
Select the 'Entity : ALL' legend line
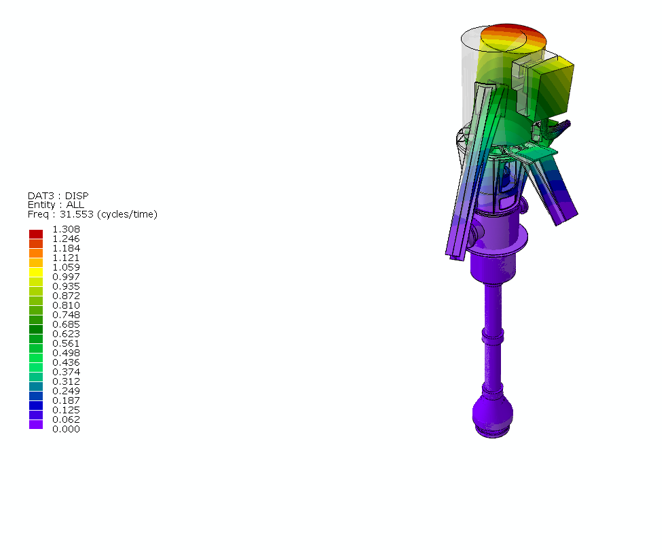[55, 205]
